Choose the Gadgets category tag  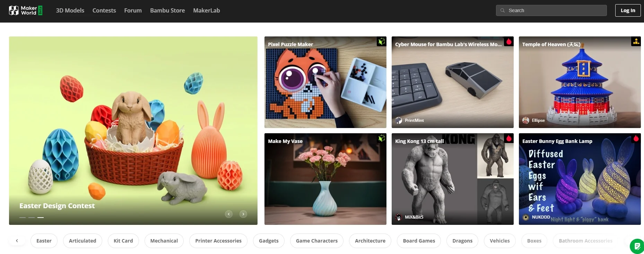click(269, 241)
